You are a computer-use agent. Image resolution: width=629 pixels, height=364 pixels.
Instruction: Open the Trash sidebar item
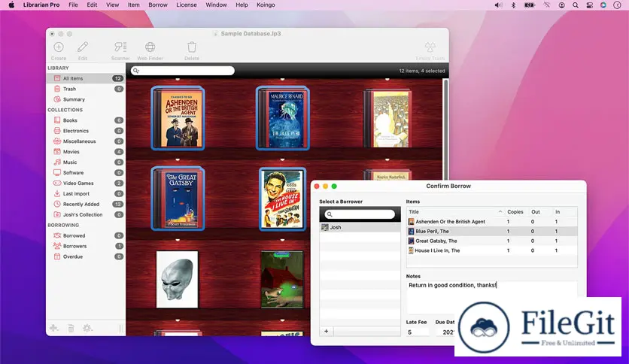86,89
